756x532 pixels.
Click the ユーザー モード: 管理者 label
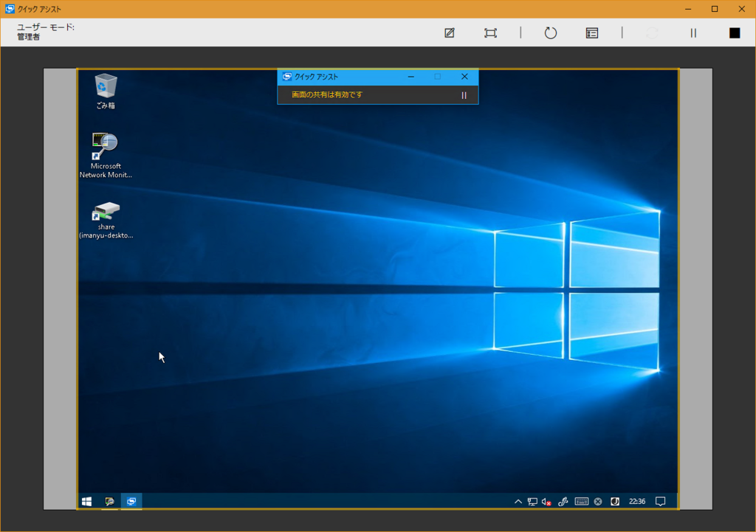click(46, 32)
